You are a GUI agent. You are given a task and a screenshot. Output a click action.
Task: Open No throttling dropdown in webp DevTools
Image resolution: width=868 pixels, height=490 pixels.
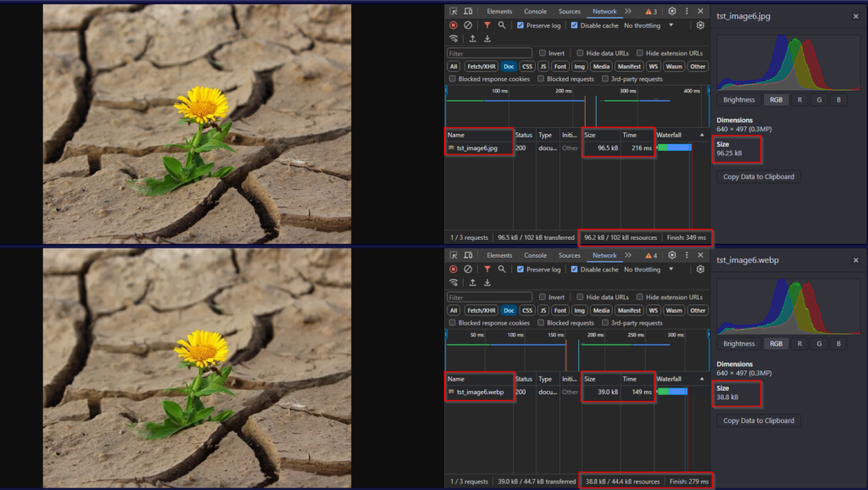coord(648,270)
